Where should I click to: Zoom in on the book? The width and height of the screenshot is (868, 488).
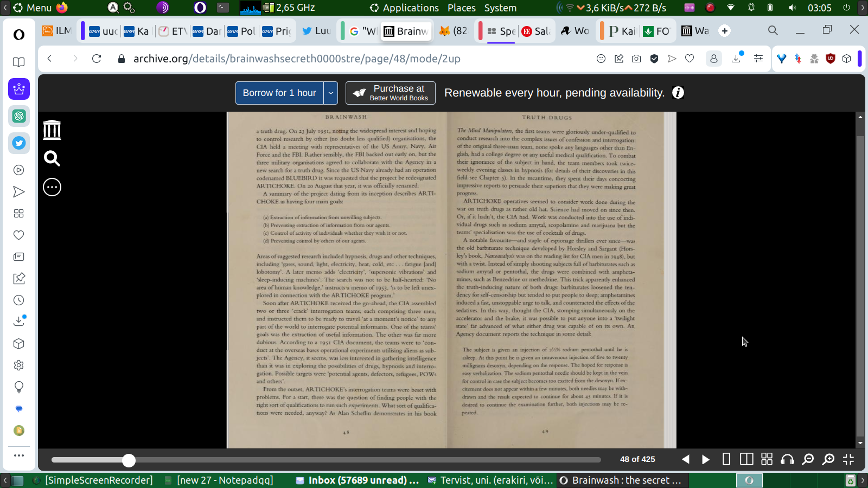pos(828,460)
